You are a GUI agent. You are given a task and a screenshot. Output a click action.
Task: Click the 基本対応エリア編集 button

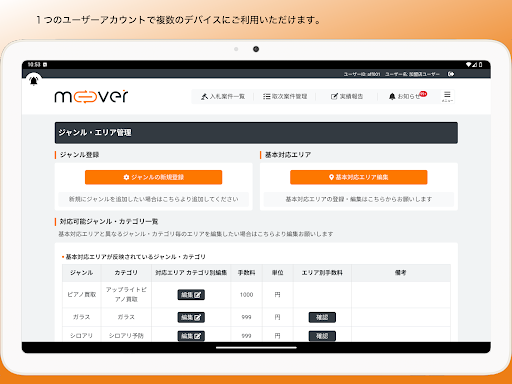(x=359, y=177)
